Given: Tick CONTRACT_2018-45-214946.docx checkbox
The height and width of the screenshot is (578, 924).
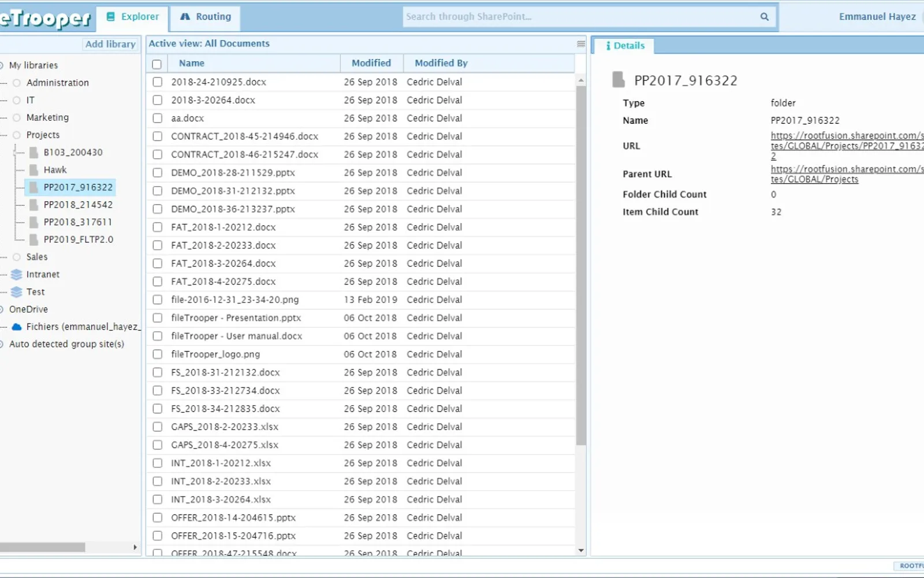Looking at the screenshot, I should [157, 136].
